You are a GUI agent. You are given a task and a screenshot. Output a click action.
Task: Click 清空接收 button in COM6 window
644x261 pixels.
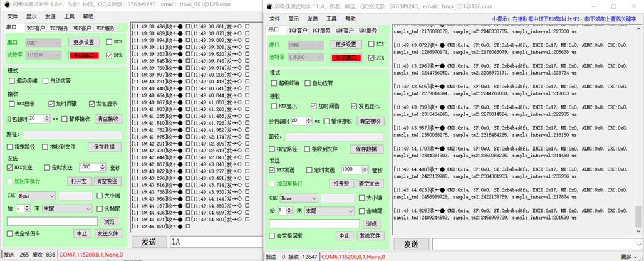pyautogui.click(x=371, y=121)
